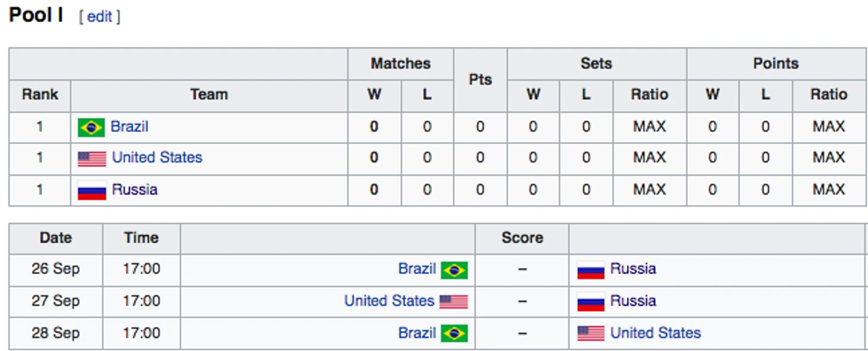The image size is (868, 351).
Task: Open United States link in standings table
Action: click(x=158, y=158)
